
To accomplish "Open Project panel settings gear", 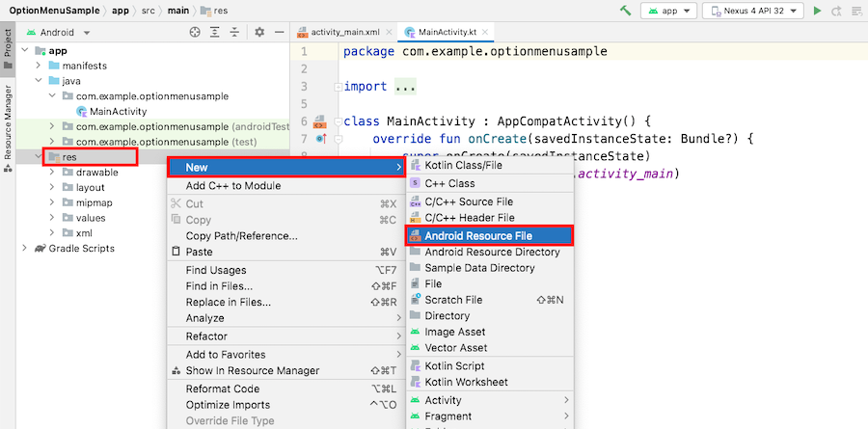I will coord(259,32).
